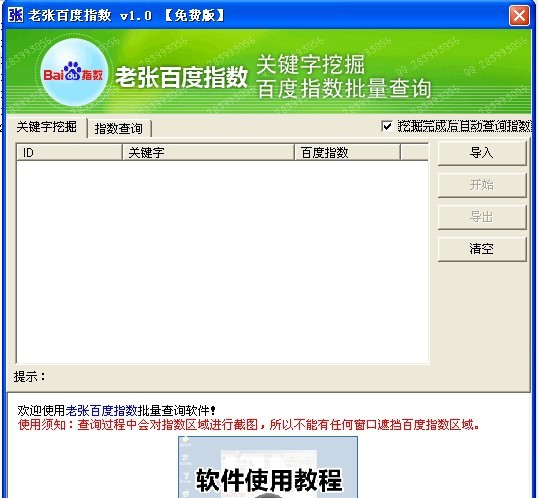Click the 导入 button
Viewport: 538px width, 498px height.
(482, 153)
